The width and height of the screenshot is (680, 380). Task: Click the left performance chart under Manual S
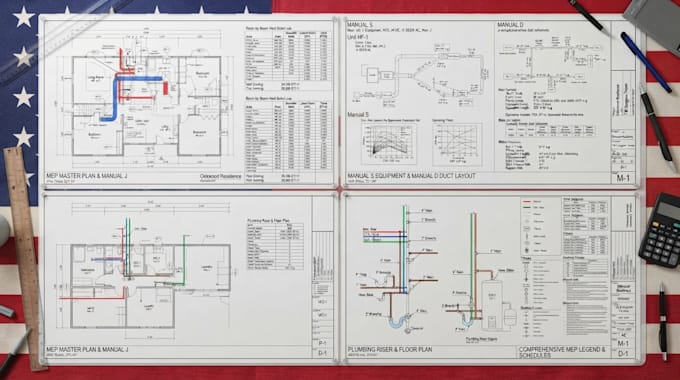tap(389, 144)
